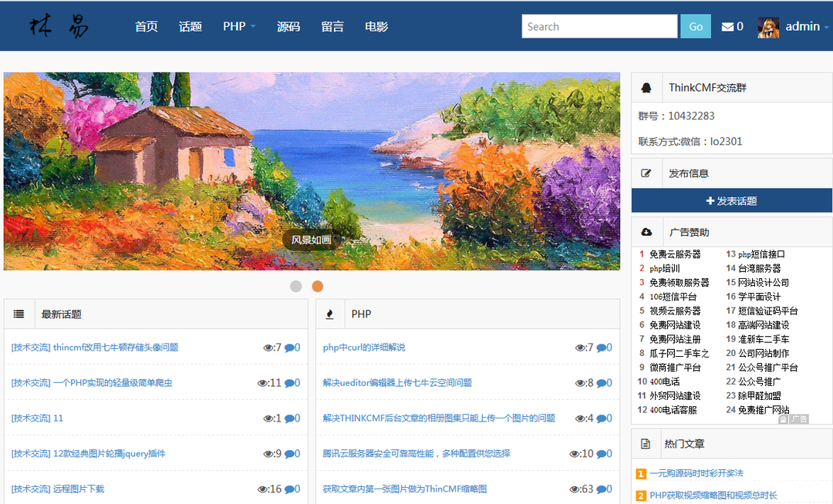This screenshot has height=504, width=833.
Task: Click comment icon on 腾讯云服务器 row
Action: [x=602, y=454]
